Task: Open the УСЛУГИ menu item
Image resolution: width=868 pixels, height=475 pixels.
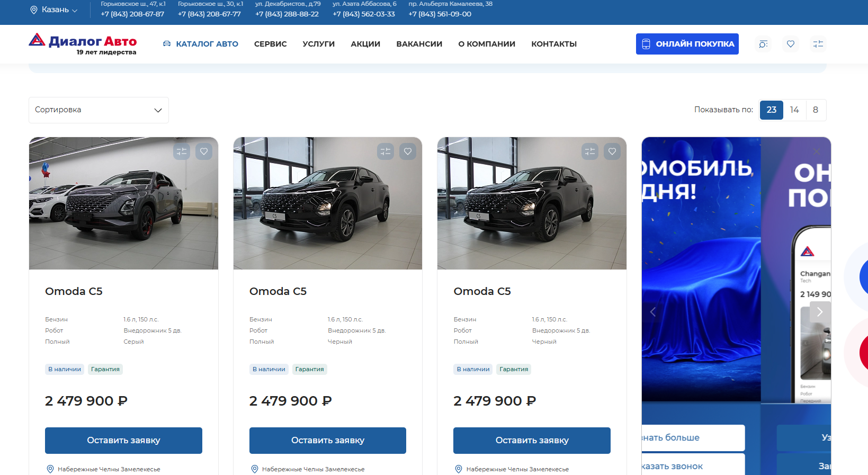Action: [319, 44]
